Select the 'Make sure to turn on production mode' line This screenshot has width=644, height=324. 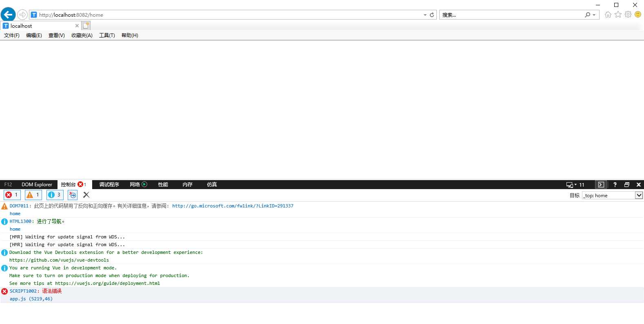coord(99,276)
